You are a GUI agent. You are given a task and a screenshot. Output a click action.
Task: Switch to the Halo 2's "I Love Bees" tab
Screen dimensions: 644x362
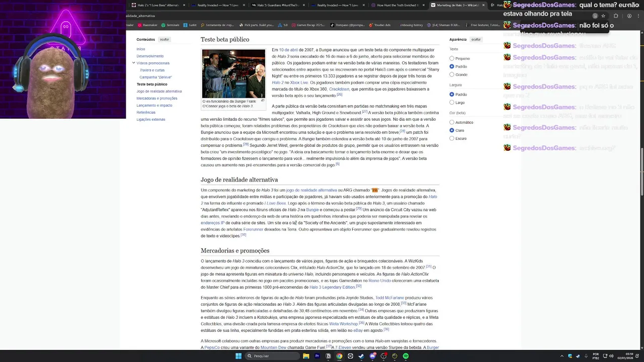click(158, 5)
